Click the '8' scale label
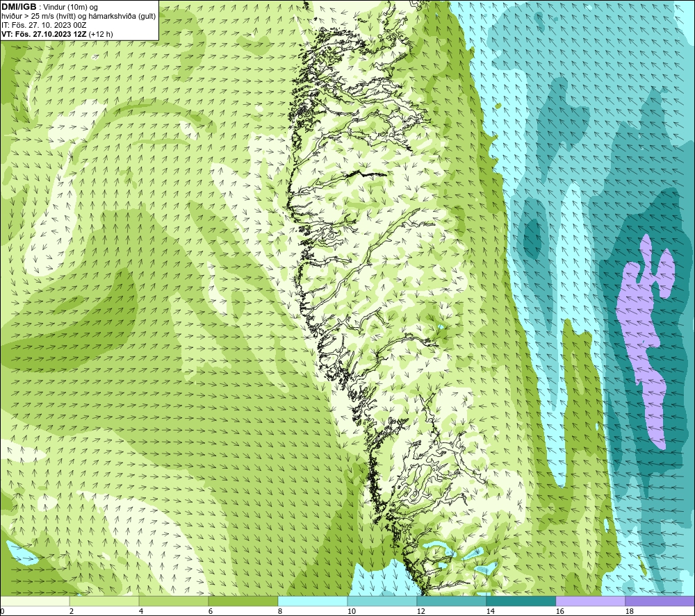Screen dimensions: 695x616 point(279,612)
